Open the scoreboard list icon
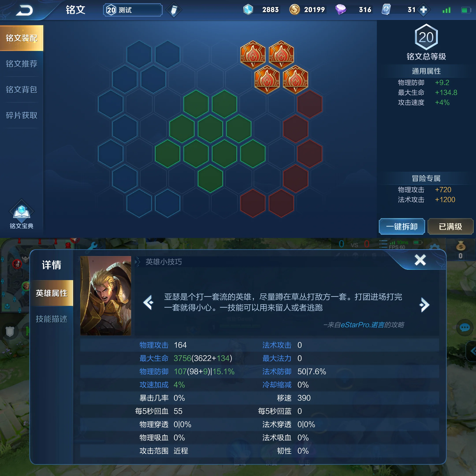Image resolution: width=476 pixels, height=476 pixels. (383, 244)
